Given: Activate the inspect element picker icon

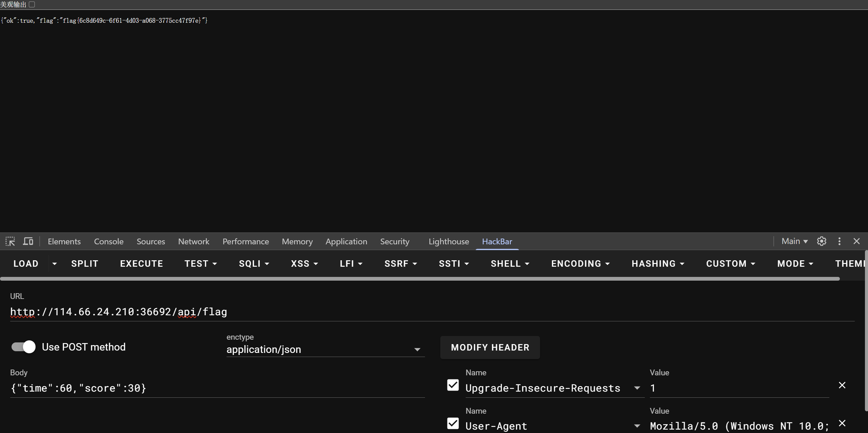Looking at the screenshot, I should (x=10, y=241).
